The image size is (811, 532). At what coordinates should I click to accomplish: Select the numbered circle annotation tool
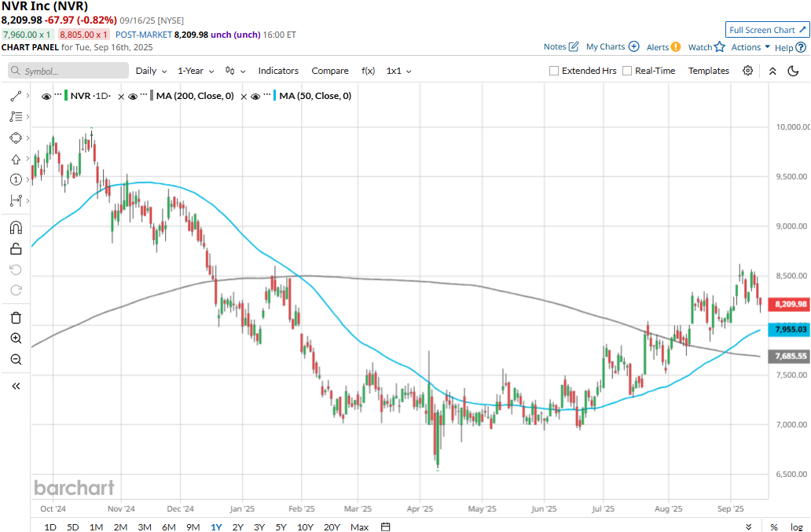tap(16, 179)
